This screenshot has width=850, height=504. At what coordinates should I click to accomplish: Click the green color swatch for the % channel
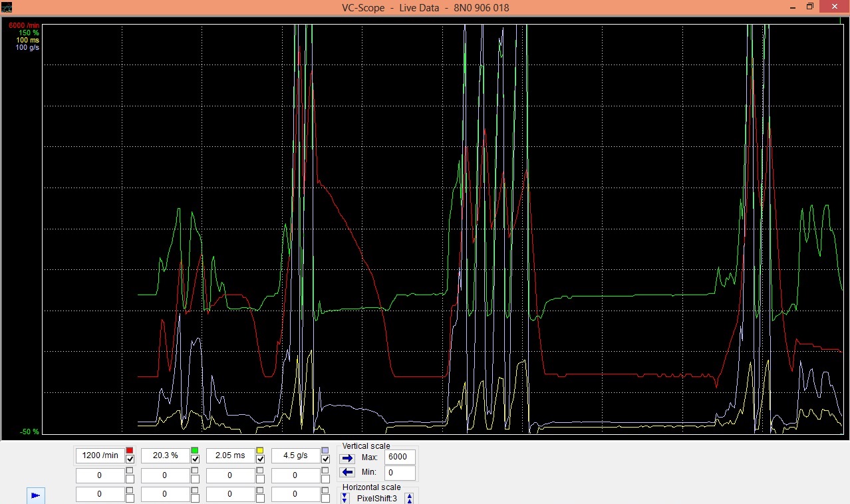pyautogui.click(x=195, y=451)
